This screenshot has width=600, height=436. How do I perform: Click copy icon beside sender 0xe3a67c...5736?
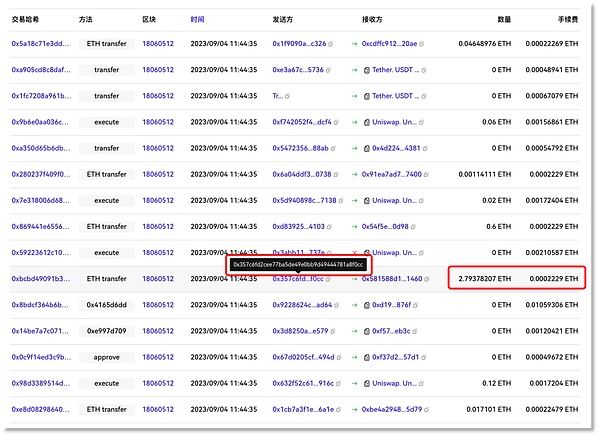coord(329,70)
